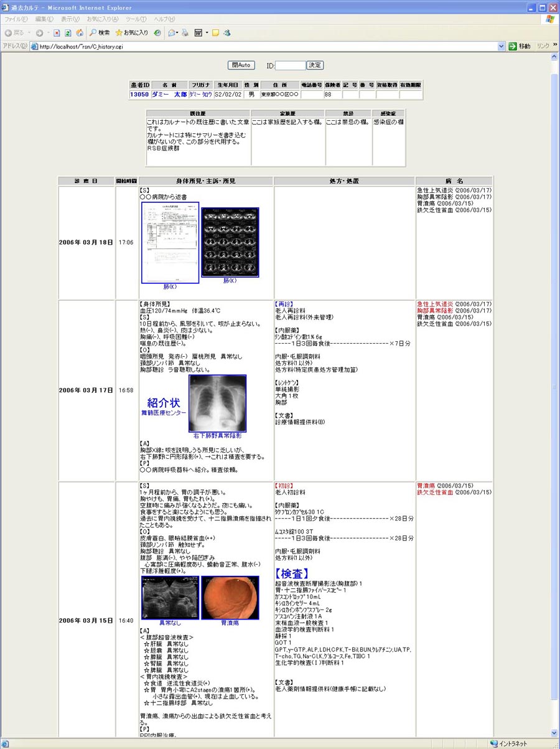
Task: Click the scrollbar down arrow
Action: point(554,733)
